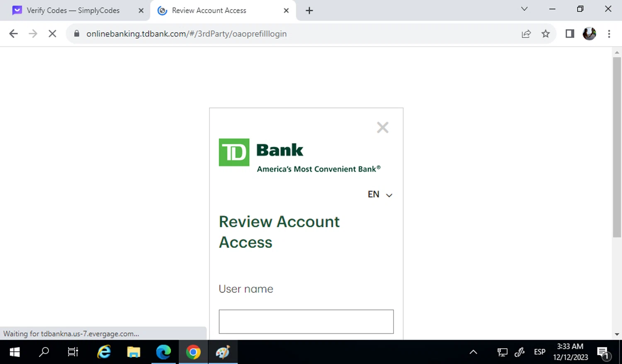Launch Internet Explorer from the taskbar

coord(104,352)
